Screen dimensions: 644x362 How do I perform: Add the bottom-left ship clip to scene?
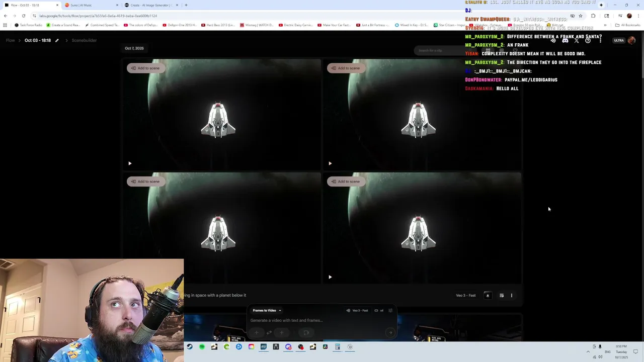145,182
